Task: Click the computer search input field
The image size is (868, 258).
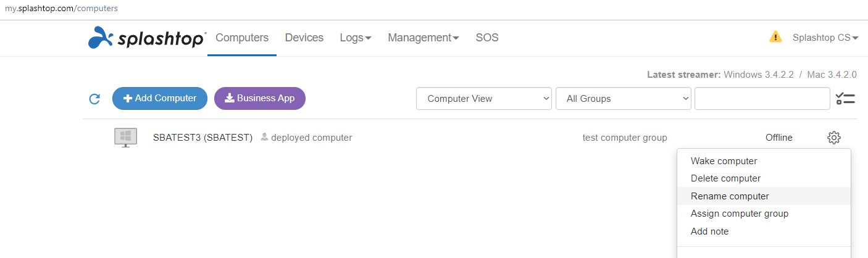Action: (x=762, y=99)
